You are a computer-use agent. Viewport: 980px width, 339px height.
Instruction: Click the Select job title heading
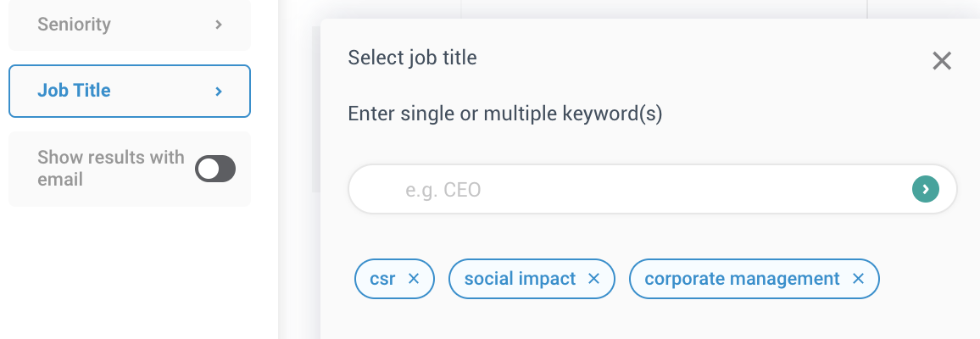(413, 58)
